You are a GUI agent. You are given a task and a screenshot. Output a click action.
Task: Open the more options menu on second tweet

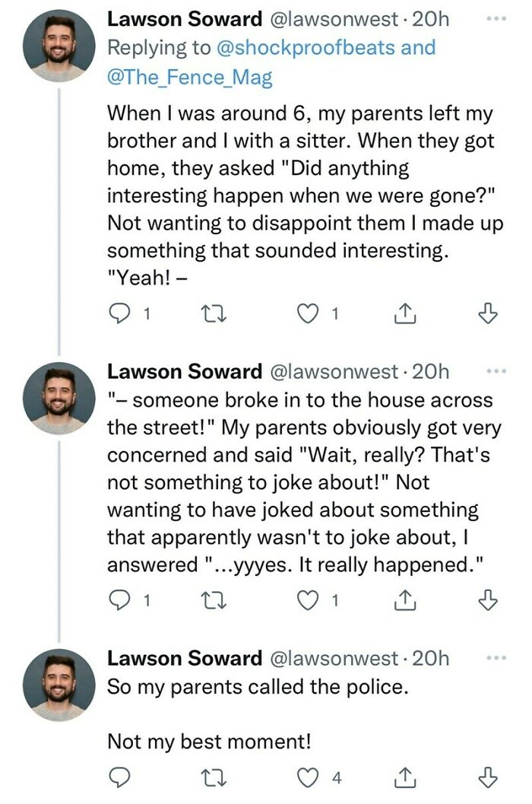click(495, 371)
